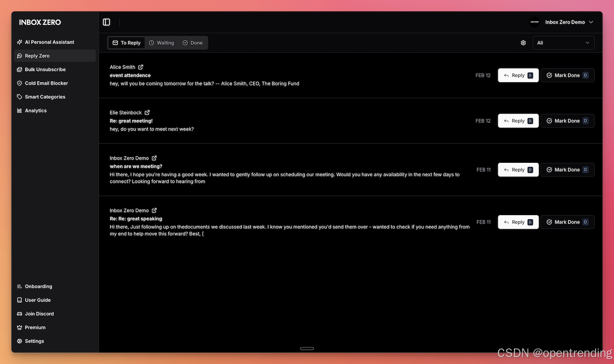Click preview 'hey, do you want to meet next week?'

[152, 129]
